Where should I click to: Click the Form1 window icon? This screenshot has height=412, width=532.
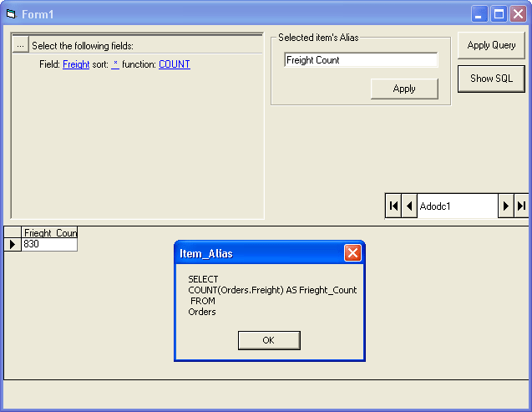11,14
